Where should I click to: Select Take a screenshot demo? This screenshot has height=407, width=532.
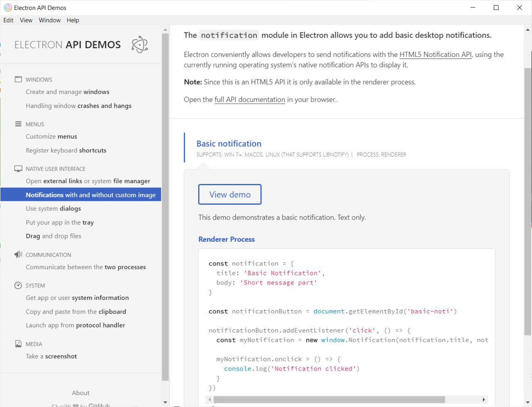pos(51,356)
